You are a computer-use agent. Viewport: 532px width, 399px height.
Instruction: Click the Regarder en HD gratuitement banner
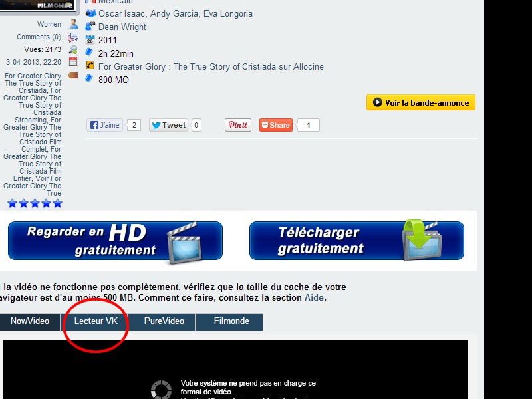pyautogui.click(x=115, y=241)
